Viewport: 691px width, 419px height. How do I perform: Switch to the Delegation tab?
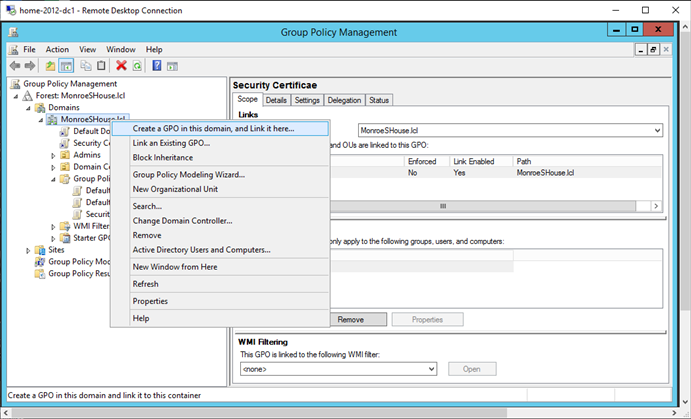click(344, 100)
